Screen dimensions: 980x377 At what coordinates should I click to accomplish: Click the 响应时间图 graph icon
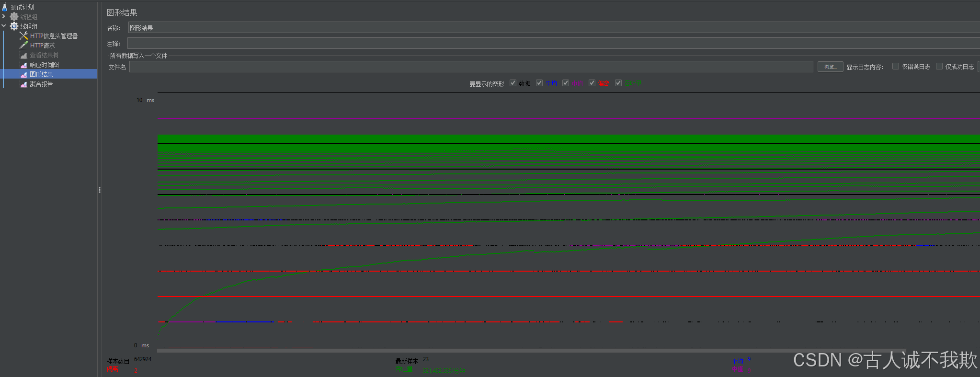tap(23, 65)
